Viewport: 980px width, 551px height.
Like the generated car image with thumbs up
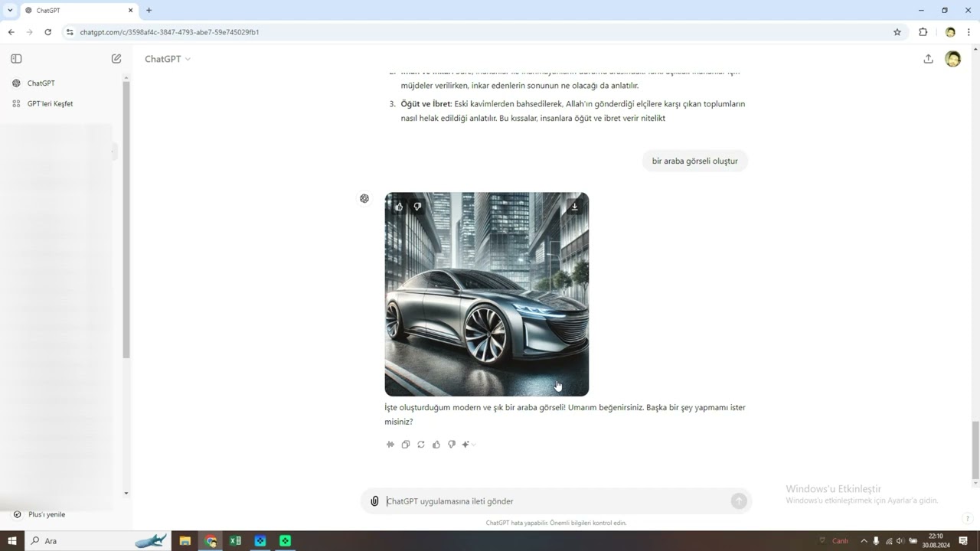coord(399,207)
